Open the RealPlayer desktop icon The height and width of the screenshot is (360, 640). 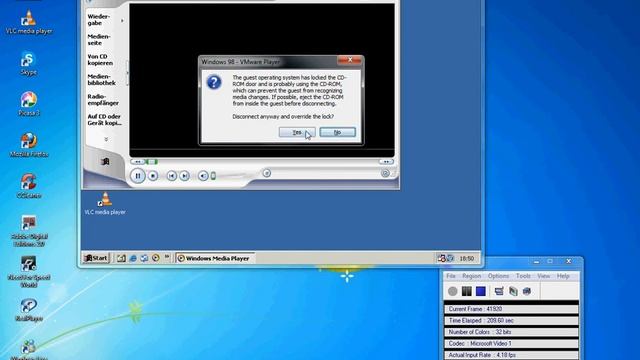click(x=29, y=310)
